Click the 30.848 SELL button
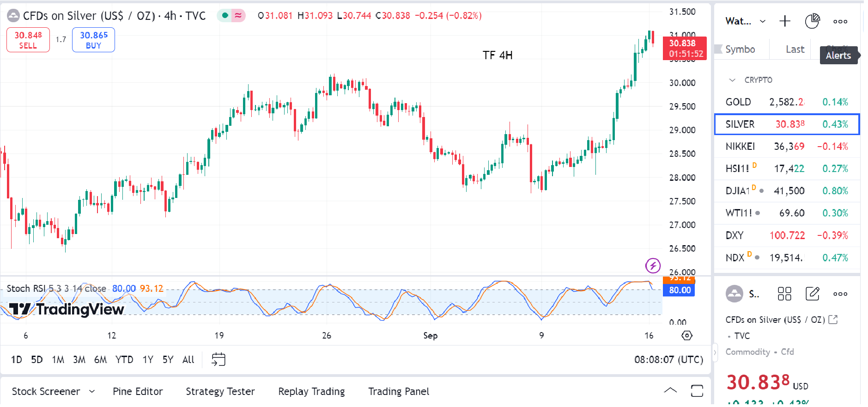This screenshot has height=407, width=868. (28, 40)
